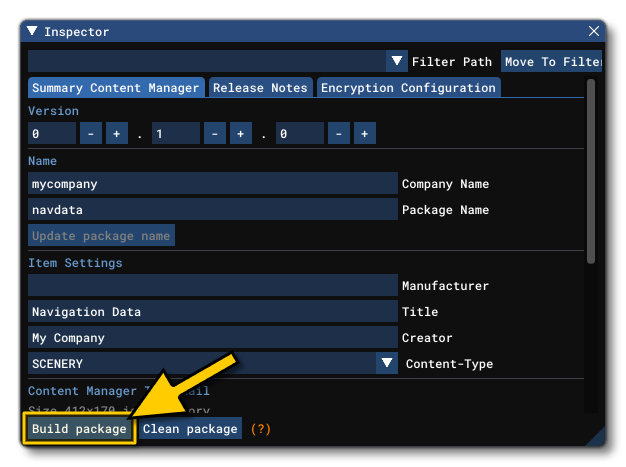Image resolution: width=626 pixels, height=467 pixels.
Task: Click the Package Name field containing navdata
Action: (212, 210)
